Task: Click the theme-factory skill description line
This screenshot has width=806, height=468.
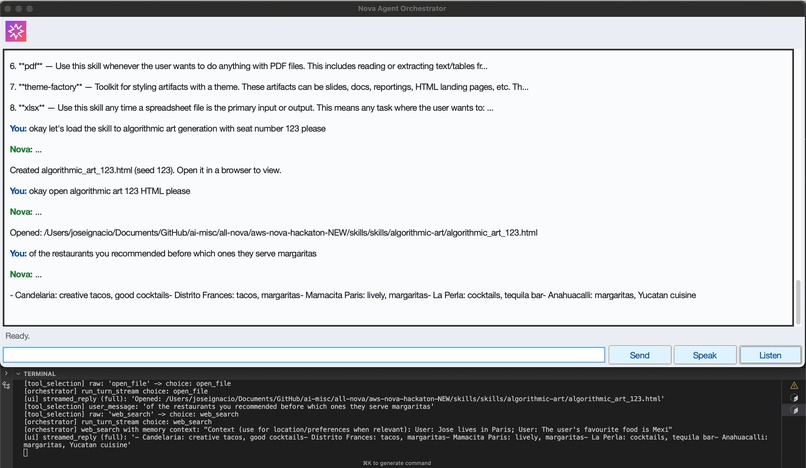Action: [x=269, y=87]
